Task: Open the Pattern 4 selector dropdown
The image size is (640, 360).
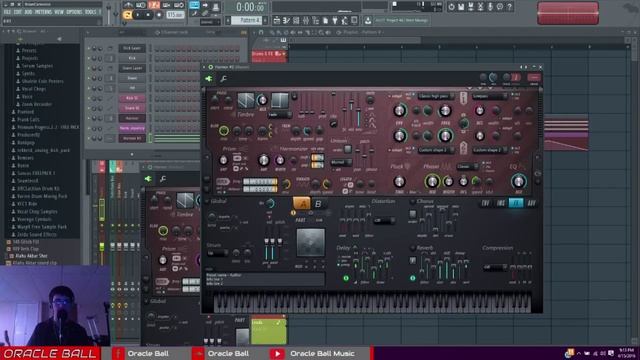Action: (x=247, y=20)
